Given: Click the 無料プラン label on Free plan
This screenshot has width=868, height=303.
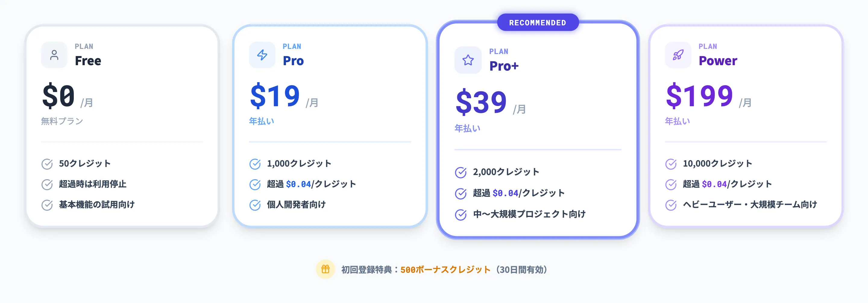Looking at the screenshot, I should [62, 121].
